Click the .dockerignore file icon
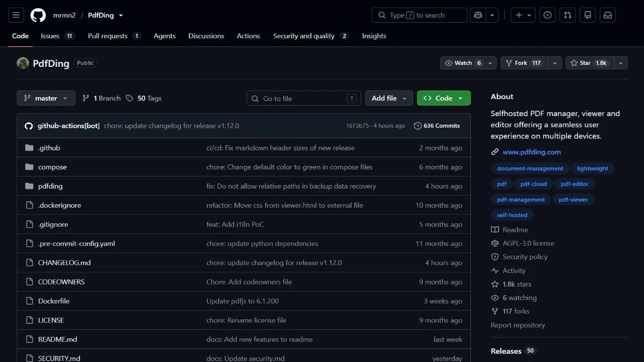 [29, 205]
